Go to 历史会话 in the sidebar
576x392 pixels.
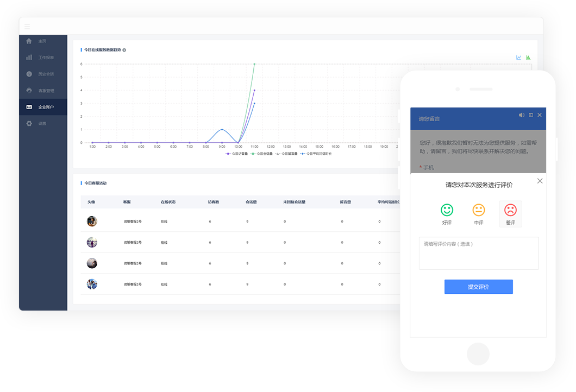pos(46,74)
